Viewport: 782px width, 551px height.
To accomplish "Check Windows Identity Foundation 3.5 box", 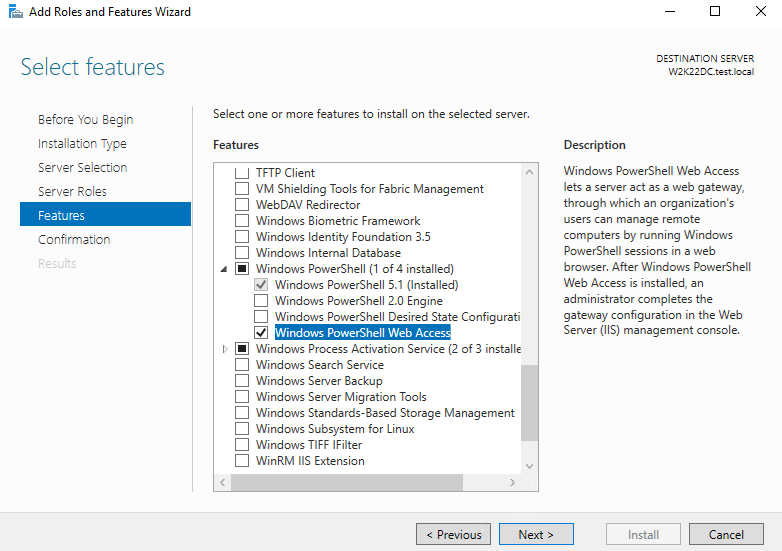I will tap(242, 236).
